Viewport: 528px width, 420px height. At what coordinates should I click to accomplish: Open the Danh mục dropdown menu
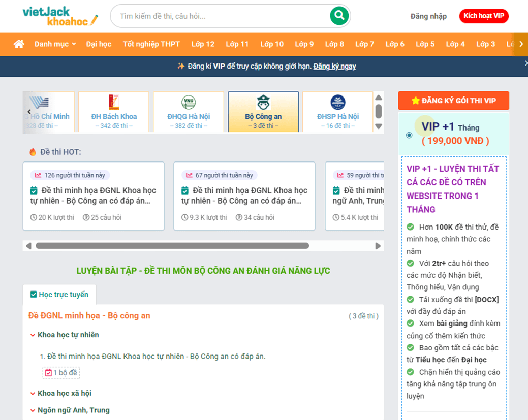click(55, 44)
